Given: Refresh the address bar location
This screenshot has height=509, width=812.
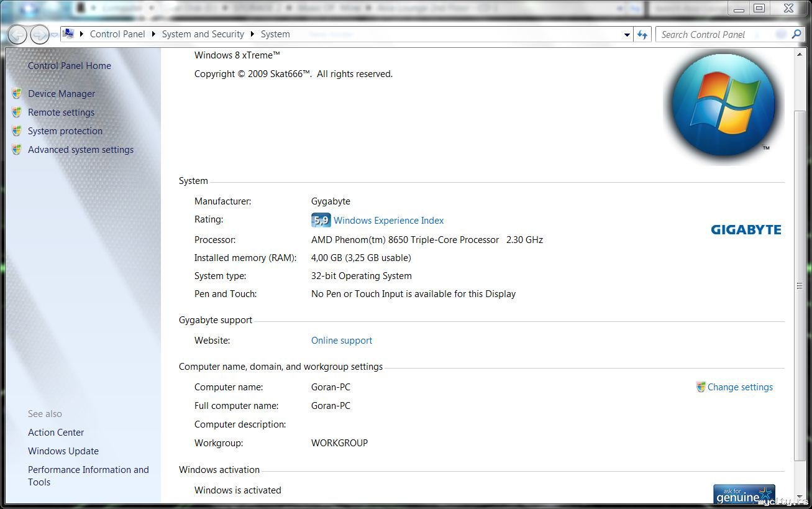Looking at the screenshot, I should tap(642, 35).
